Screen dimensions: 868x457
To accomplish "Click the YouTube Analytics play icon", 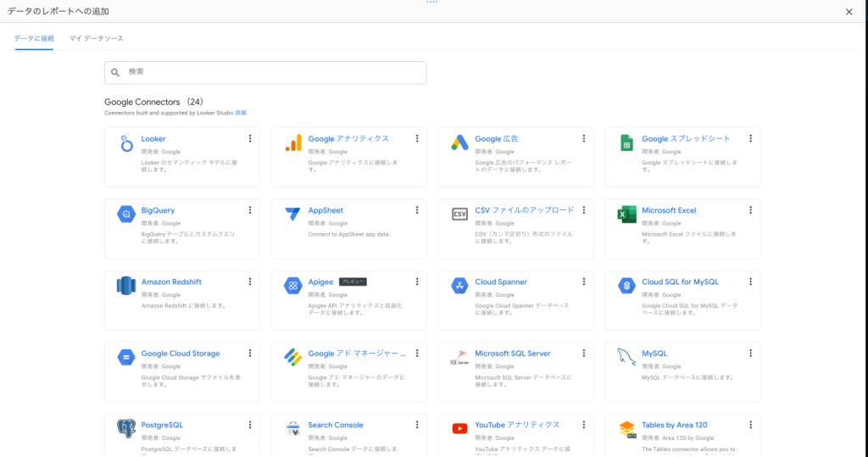I will [x=459, y=429].
